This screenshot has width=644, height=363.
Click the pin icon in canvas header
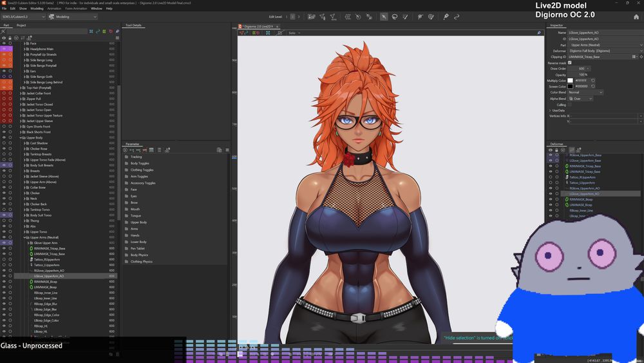pos(539,33)
